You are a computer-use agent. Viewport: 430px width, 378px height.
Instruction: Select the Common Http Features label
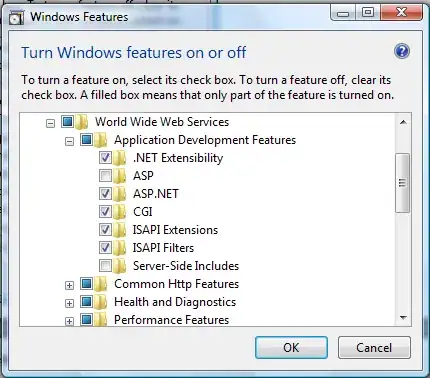(x=177, y=284)
